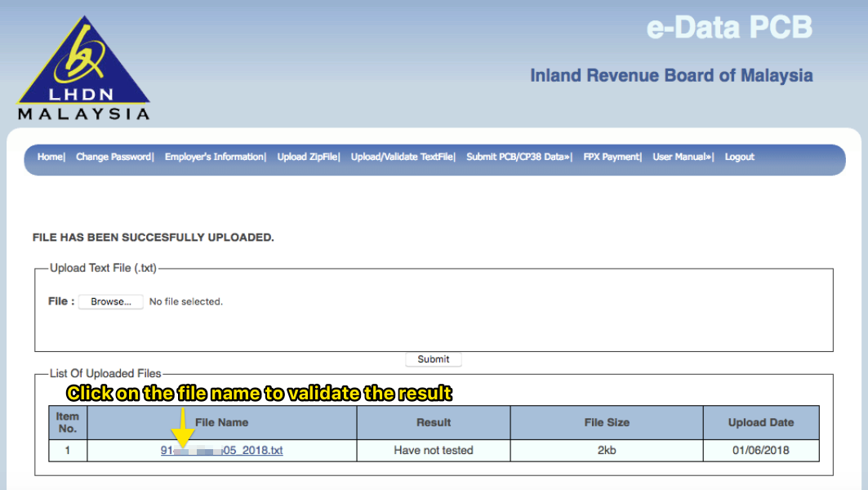
Task: Click the Result column header
Action: [x=433, y=422]
